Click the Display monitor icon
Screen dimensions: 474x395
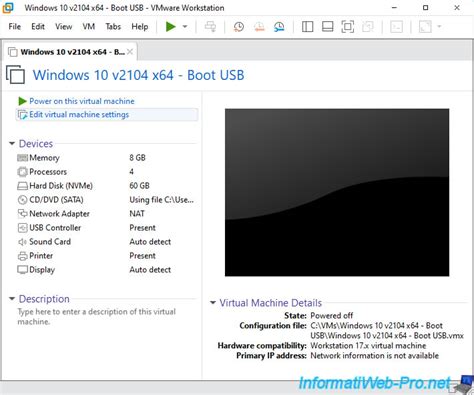tap(22, 270)
